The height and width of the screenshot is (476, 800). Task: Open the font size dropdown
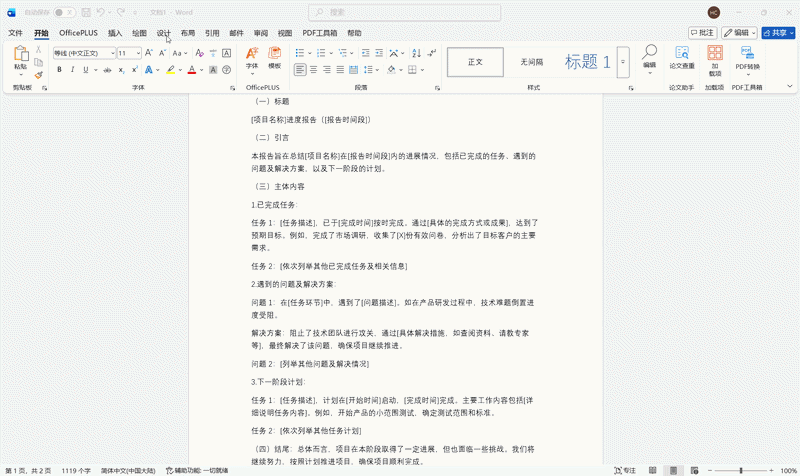138,53
